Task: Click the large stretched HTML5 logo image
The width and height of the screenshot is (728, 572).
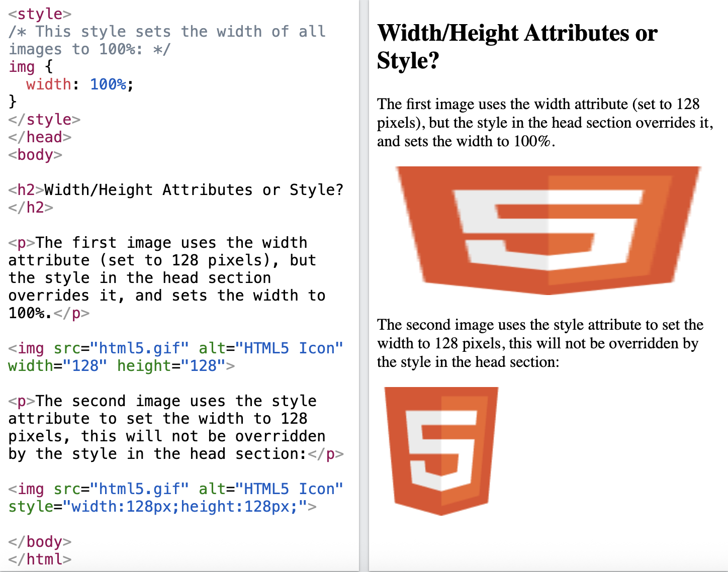Action: [548, 231]
